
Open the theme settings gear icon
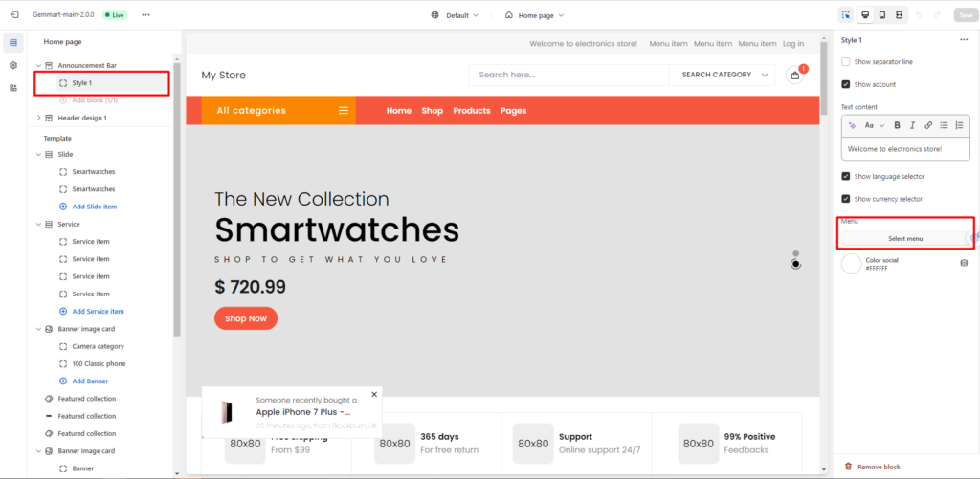click(13, 65)
